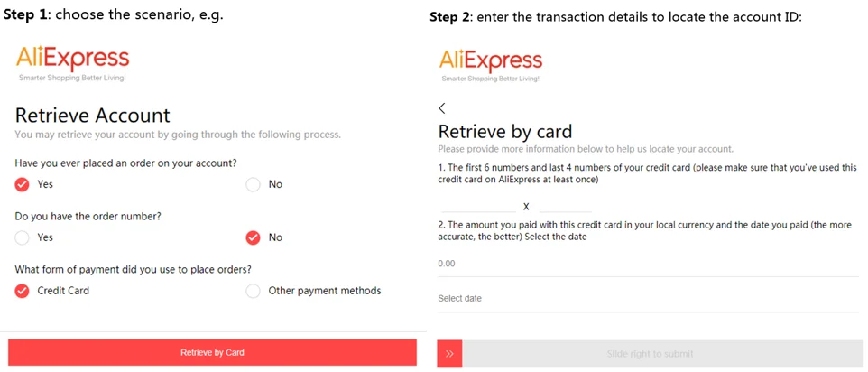The height and width of the screenshot is (372, 868).
Task: Click the Retrieve Account heading
Action: (92, 116)
